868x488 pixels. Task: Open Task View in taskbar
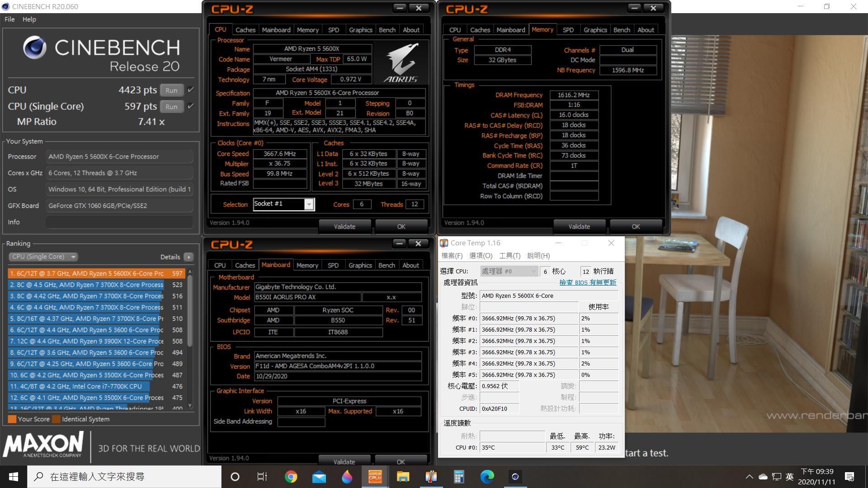262,477
